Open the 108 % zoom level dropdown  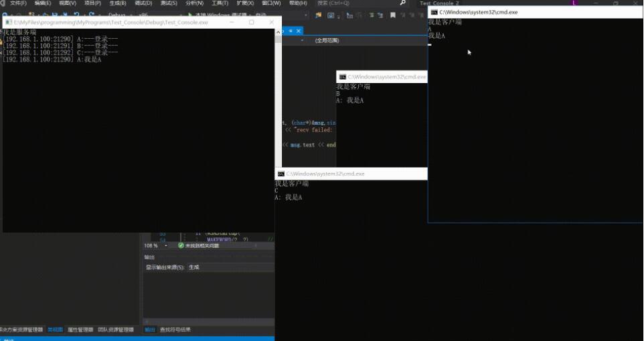click(x=165, y=246)
